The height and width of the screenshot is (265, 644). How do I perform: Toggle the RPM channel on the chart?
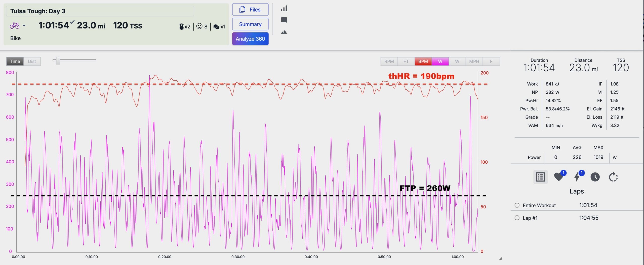389,61
